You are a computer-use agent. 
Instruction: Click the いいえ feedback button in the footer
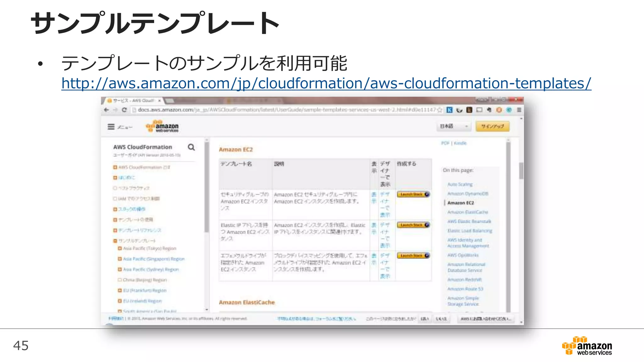tap(441, 319)
